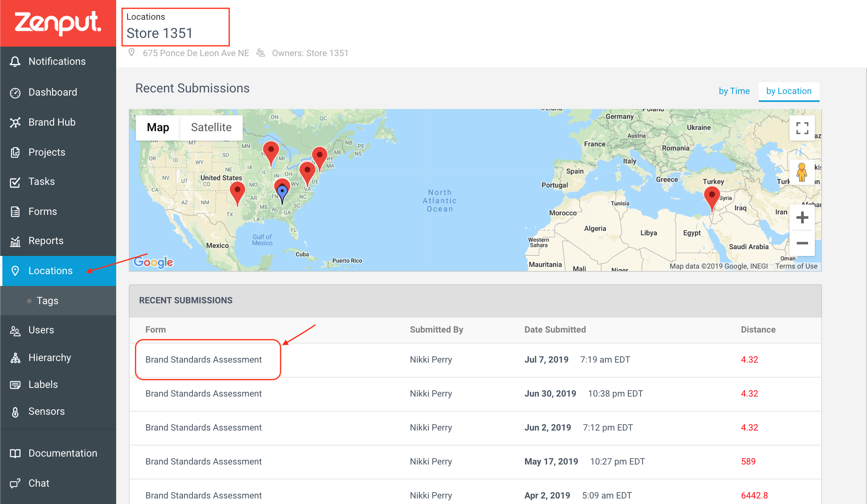Click the red marker in Texas area
The height and width of the screenshot is (504, 867).
pos(237,194)
